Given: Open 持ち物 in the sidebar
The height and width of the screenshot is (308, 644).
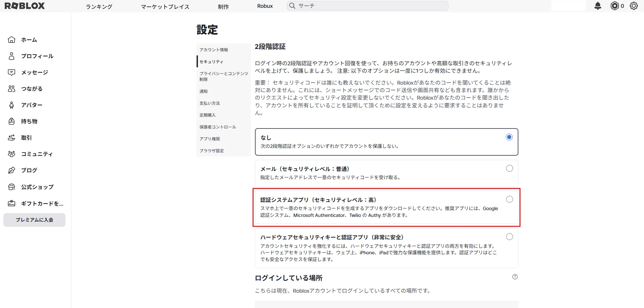Looking at the screenshot, I should 29,121.
